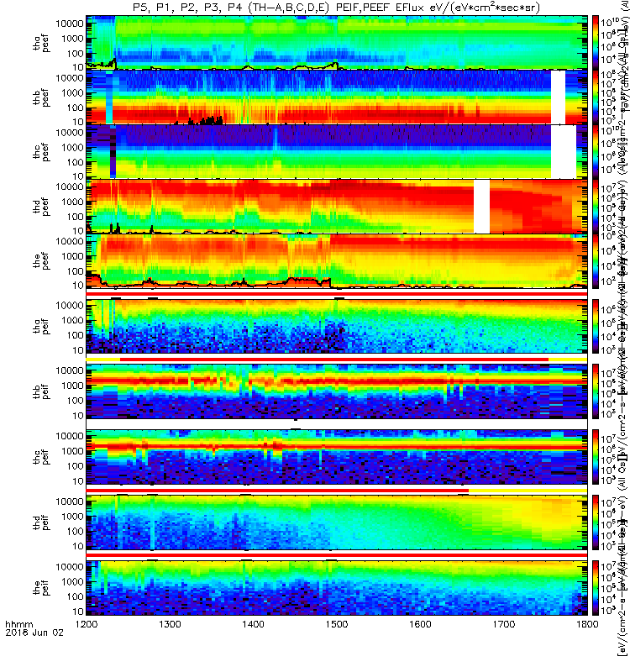Select the thc peif spectrogram panel
This screenshot has height=672, width=630.
coord(337,457)
